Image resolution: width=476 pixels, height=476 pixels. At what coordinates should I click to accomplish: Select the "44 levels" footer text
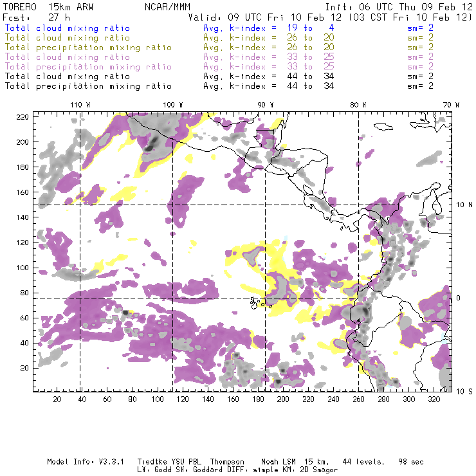pyautogui.click(x=363, y=462)
